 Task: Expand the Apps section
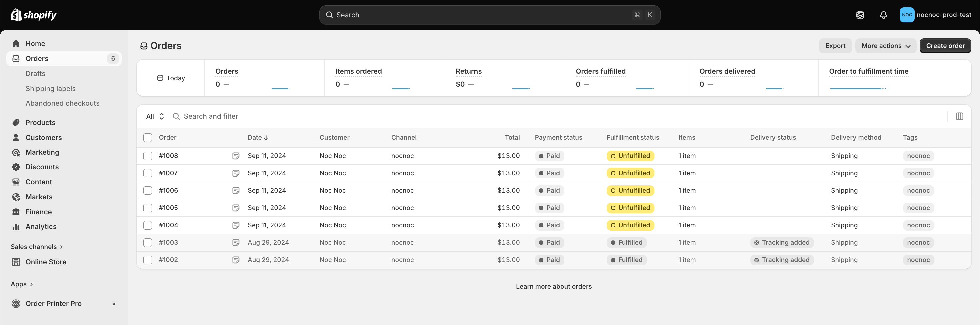pyautogui.click(x=22, y=284)
